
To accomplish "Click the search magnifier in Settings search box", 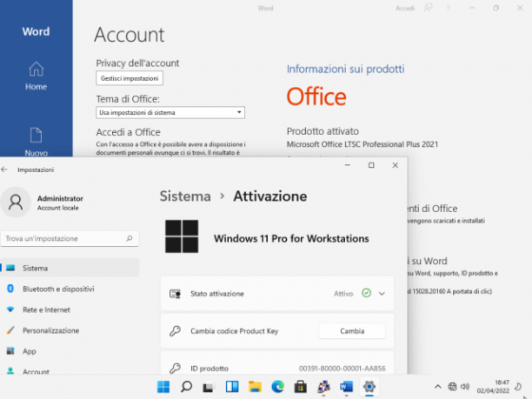I will (x=130, y=238).
